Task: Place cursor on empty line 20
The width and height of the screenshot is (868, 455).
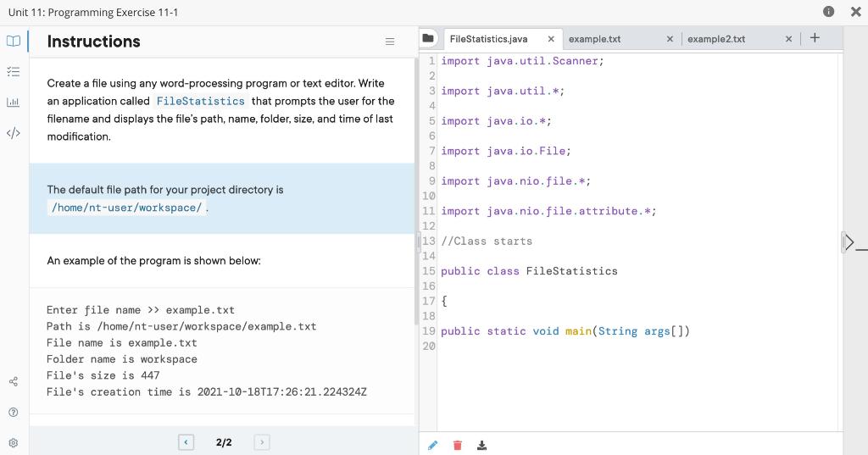Action: click(637, 346)
